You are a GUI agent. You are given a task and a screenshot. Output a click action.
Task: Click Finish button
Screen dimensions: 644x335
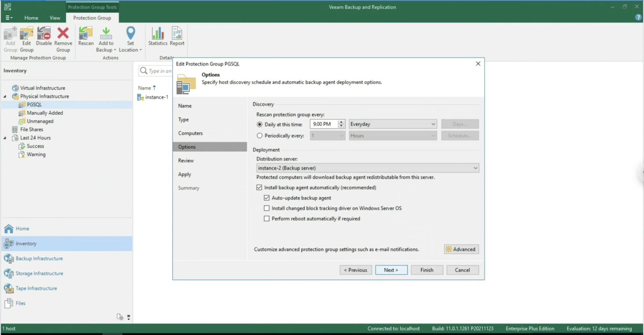point(427,270)
